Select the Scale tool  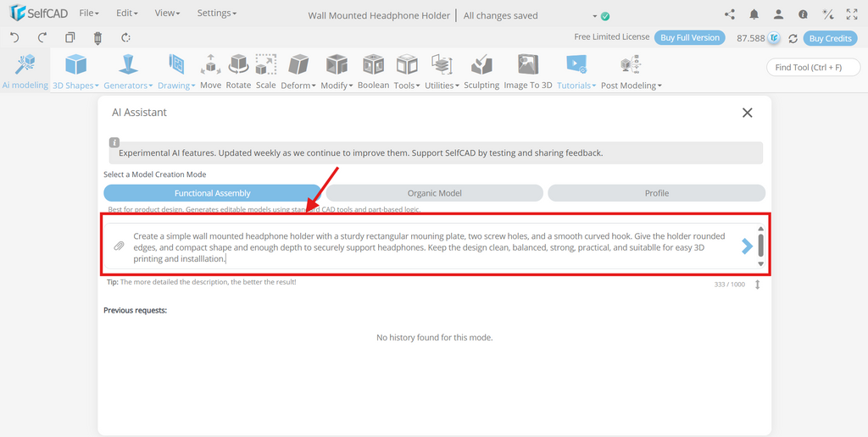pos(265,71)
